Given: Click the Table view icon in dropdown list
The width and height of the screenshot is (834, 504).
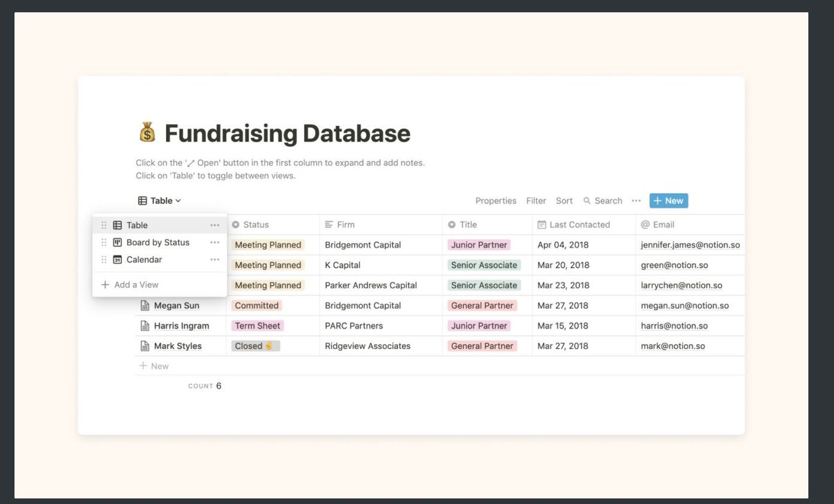Looking at the screenshot, I should pyautogui.click(x=117, y=225).
